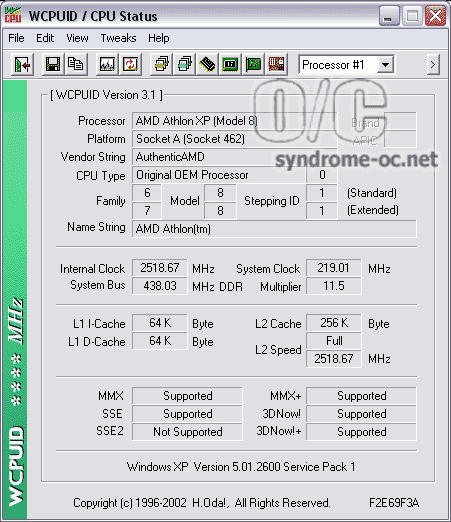The image size is (451, 522).
Task: Click the Platform field Socket A
Action: pos(234,139)
